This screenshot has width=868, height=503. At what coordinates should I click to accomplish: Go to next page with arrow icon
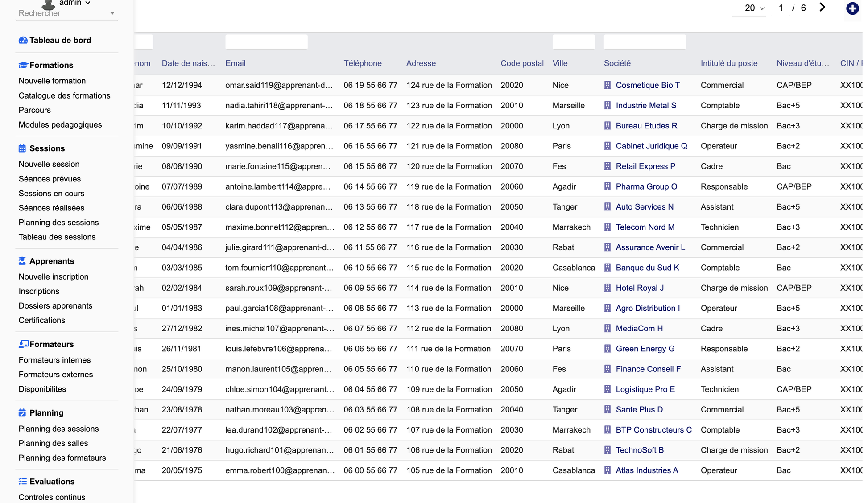(823, 8)
